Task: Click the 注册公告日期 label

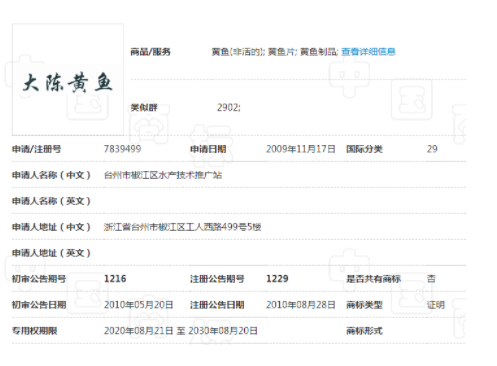Action: [x=217, y=305]
